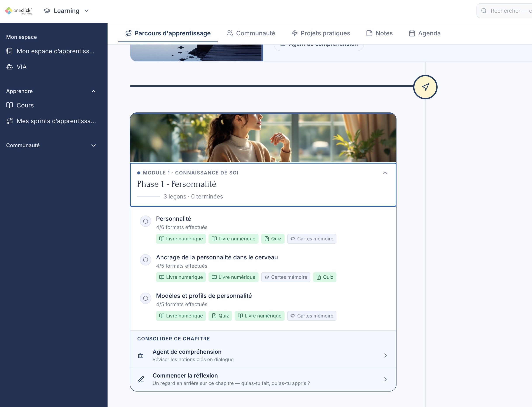The width and height of the screenshot is (532, 407).
Task: Click the module woman banner image
Action: (x=263, y=138)
